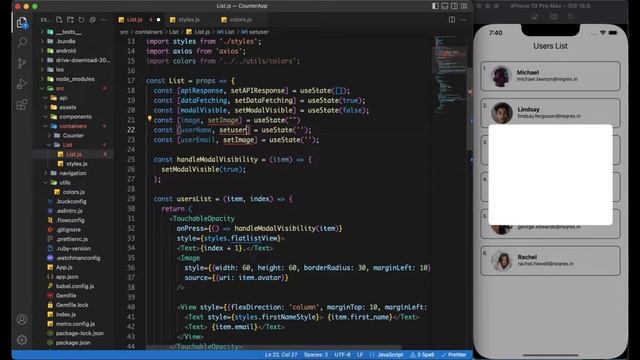640x360 pixels.
Task: Open the explorer More Actions ellipsis
Action: (x=104, y=20)
